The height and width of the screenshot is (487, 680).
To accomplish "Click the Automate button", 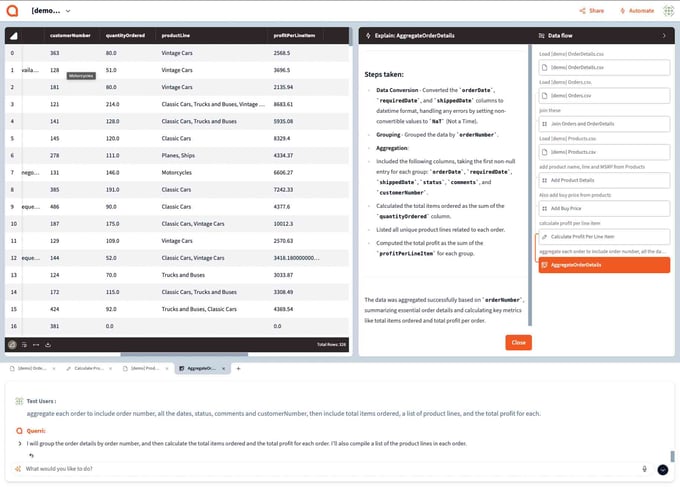I will click(637, 10).
